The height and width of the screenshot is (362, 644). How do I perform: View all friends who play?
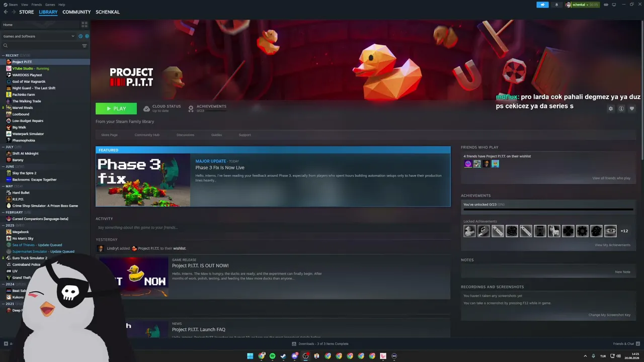[x=611, y=178]
